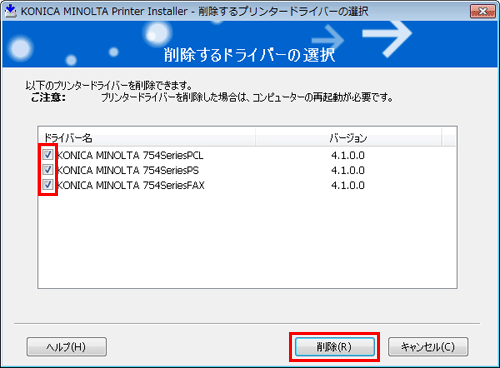Click the キャンセル(C) cancel button

pyautogui.click(x=428, y=347)
